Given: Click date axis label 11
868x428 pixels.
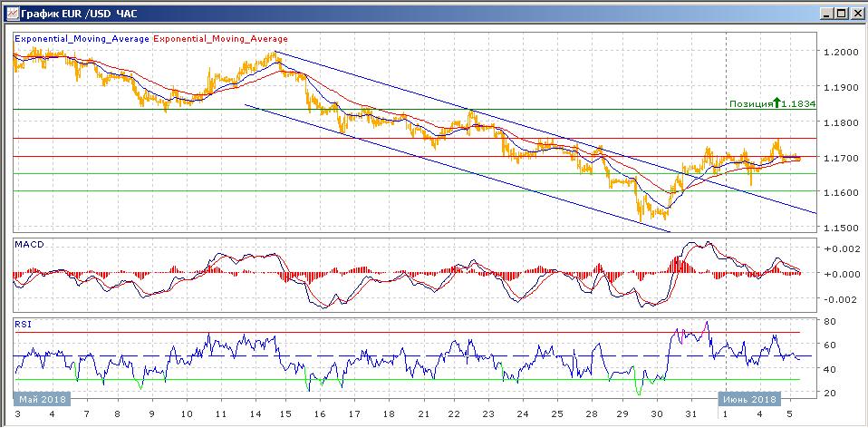Looking at the screenshot, I should coord(221,414).
